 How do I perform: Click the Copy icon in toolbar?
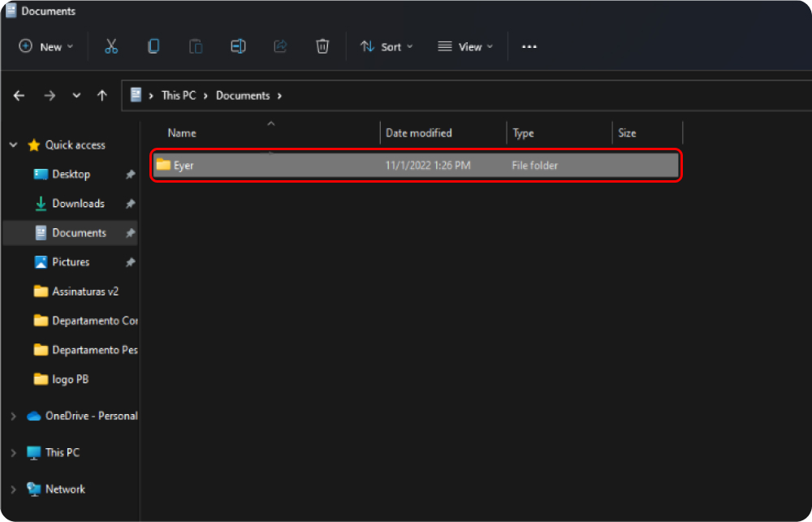153,46
